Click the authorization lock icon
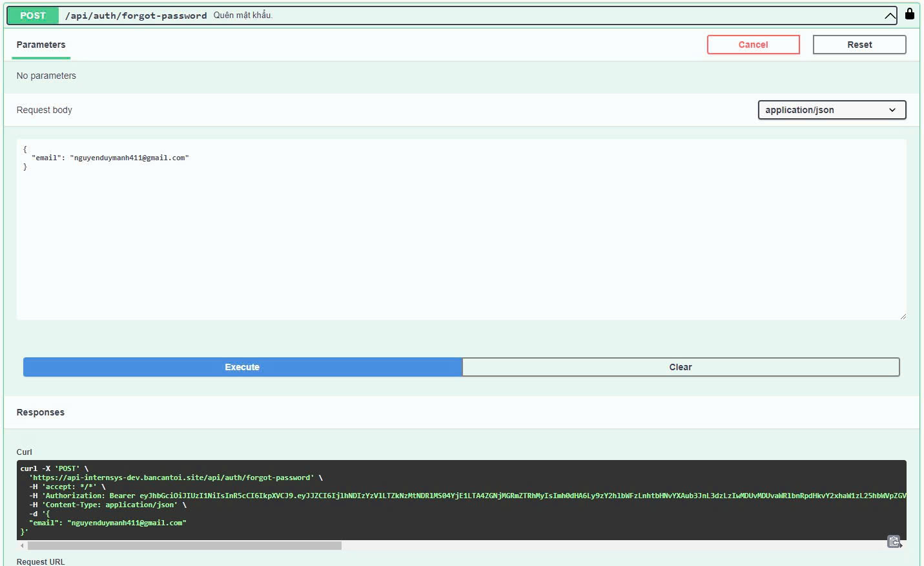Screen dimensions: 924x566 pyautogui.click(x=909, y=14)
